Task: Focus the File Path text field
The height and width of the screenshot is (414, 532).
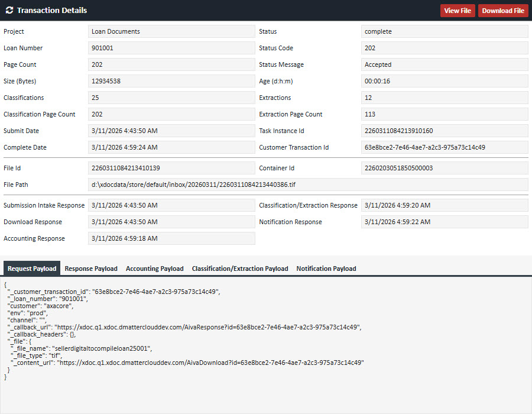Action: click(308, 185)
